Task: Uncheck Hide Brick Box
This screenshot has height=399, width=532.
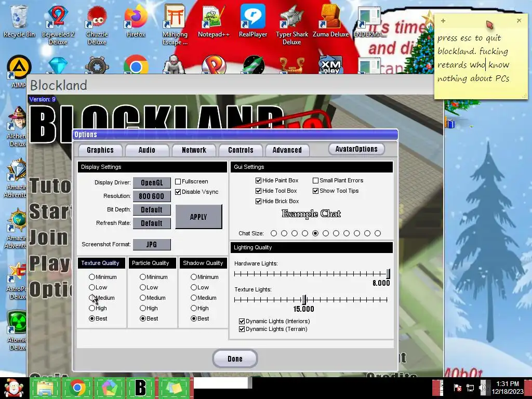Action: (259, 201)
